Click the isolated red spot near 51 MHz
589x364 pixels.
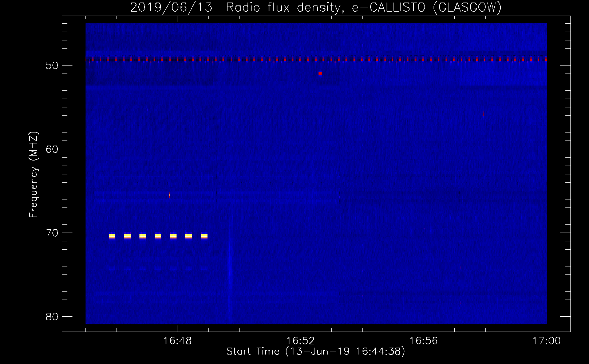click(320, 74)
